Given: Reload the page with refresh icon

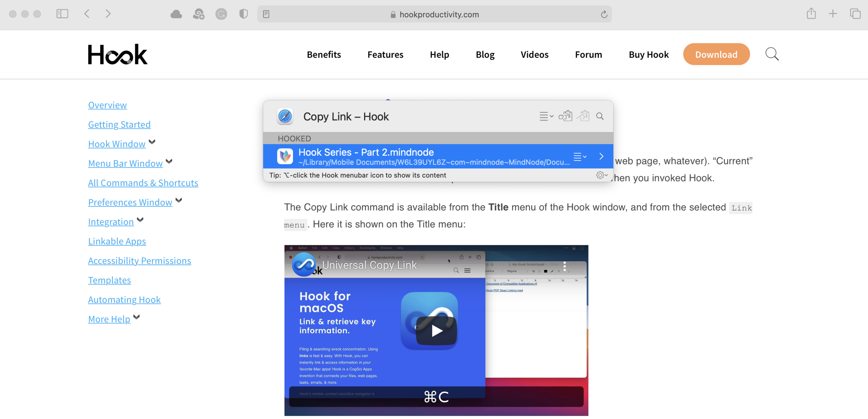Looking at the screenshot, I should pyautogui.click(x=604, y=14).
